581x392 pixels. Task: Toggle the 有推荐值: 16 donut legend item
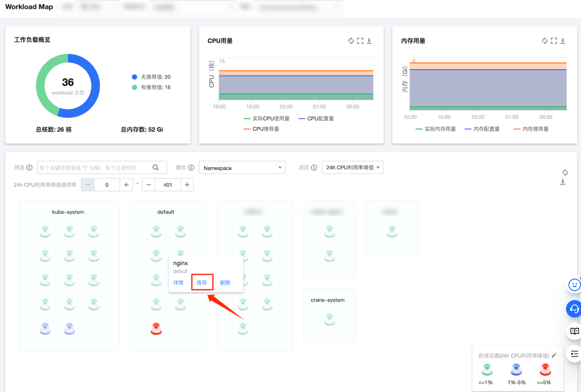point(151,87)
